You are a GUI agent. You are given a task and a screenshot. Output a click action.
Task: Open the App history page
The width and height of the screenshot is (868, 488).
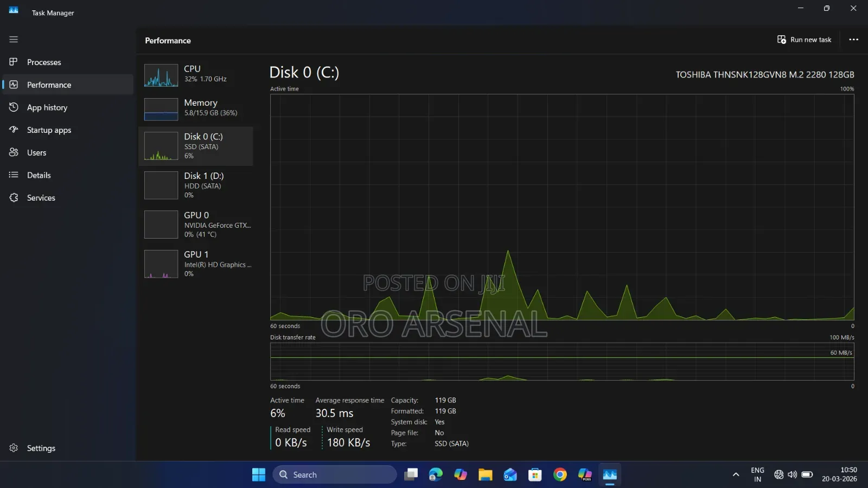click(68, 107)
